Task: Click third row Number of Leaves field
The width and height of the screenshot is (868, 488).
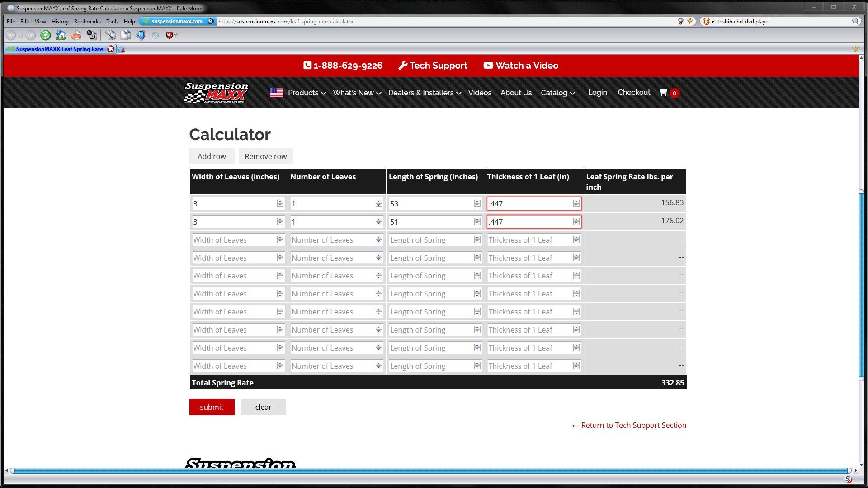Action: pyautogui.click(x=332, y=240)
